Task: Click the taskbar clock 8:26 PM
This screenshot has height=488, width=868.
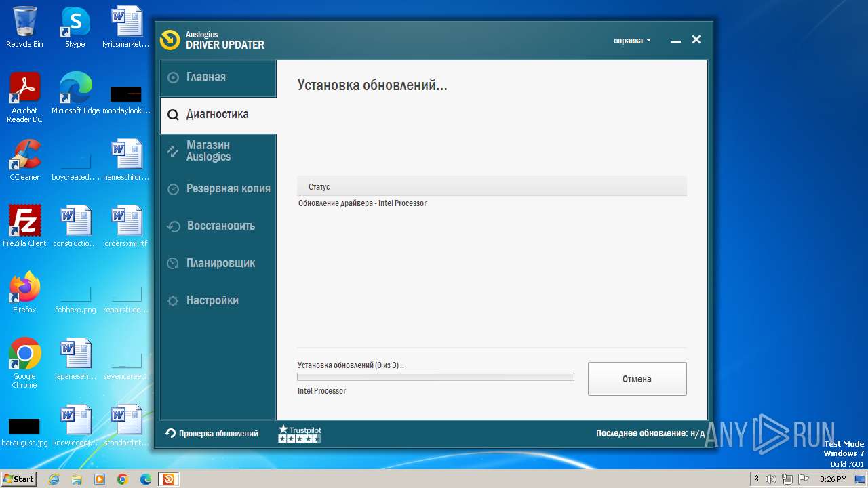Action: (833, 479)
